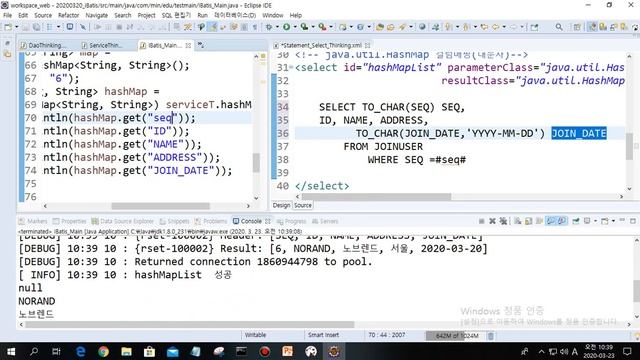Open Google Chrome from taskbar
Screen dimensions: 640x360
(x=103, y=351)
